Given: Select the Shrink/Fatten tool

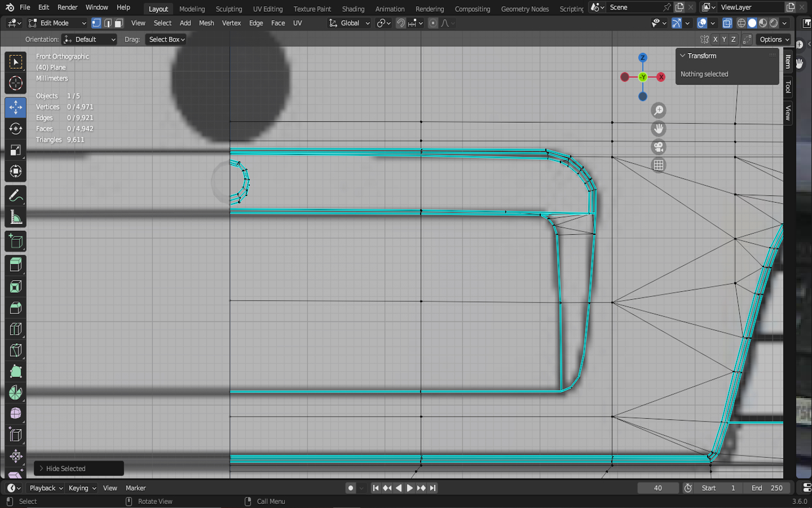Looking at the screenshot, I should pyautogui.click(x=16, y=456).
